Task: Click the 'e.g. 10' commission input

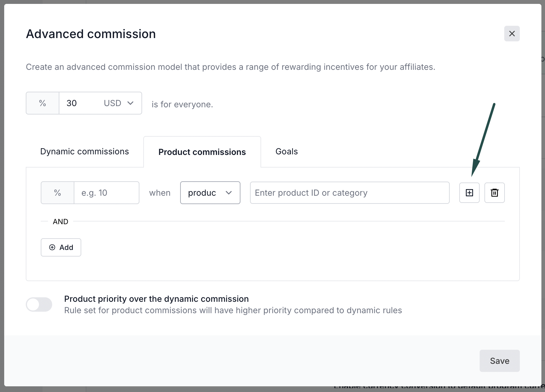Action: [106, 193]
